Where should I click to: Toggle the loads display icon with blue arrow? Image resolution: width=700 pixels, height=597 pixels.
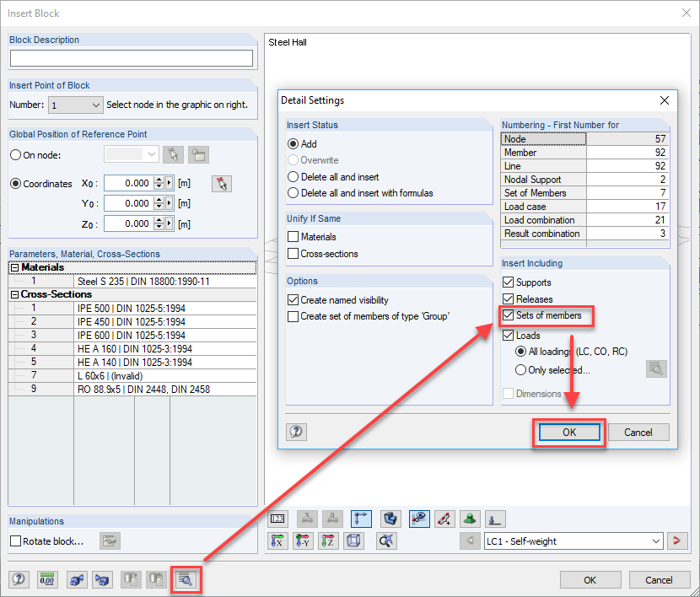pyautogui.click(x=495, y=519)
